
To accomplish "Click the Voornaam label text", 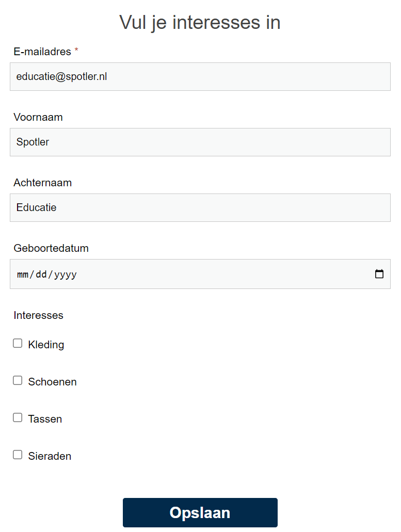I will pyautogui.click(x=38, y=117).
